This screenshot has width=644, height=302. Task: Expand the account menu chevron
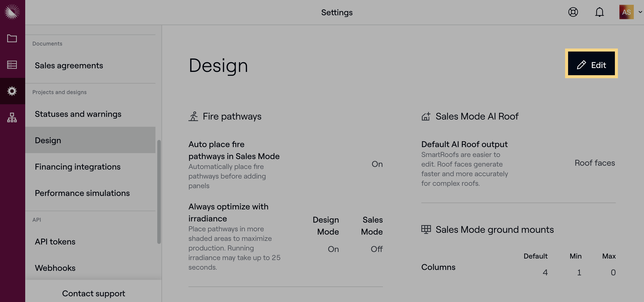tap(640, 12)
